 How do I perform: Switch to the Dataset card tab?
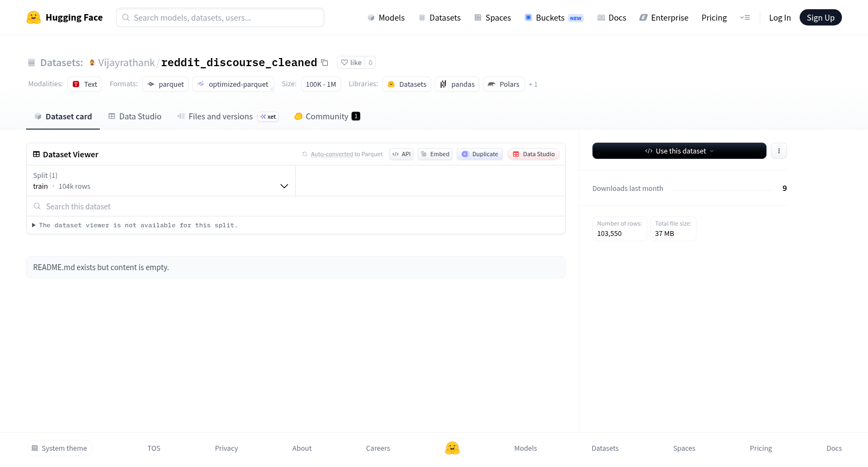coord(63,116)
